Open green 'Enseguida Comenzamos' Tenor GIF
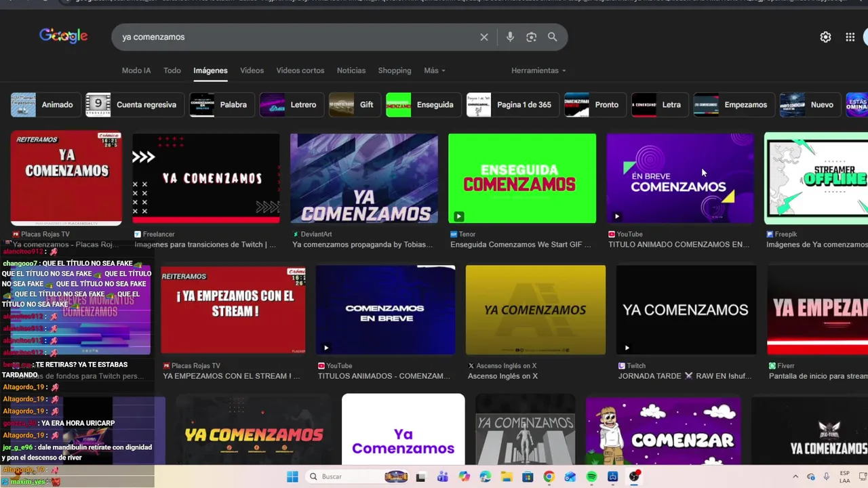Image resolution: width=868 pixels, height=488 pixels. pyautogui.click(x=522, y=178)
